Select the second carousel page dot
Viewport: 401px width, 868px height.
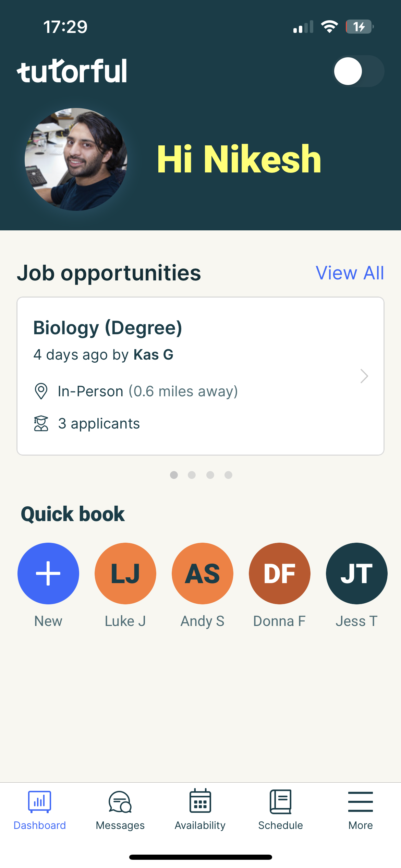pos(192,475)
